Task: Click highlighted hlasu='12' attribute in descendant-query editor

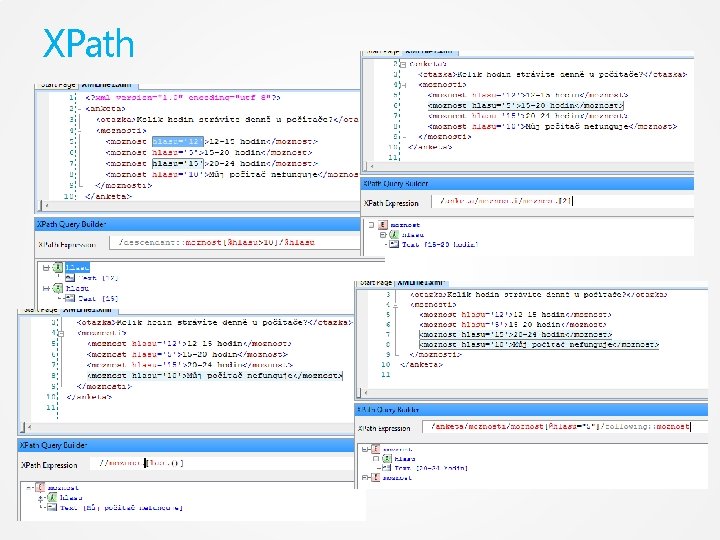Action: (x=178, y=141)
